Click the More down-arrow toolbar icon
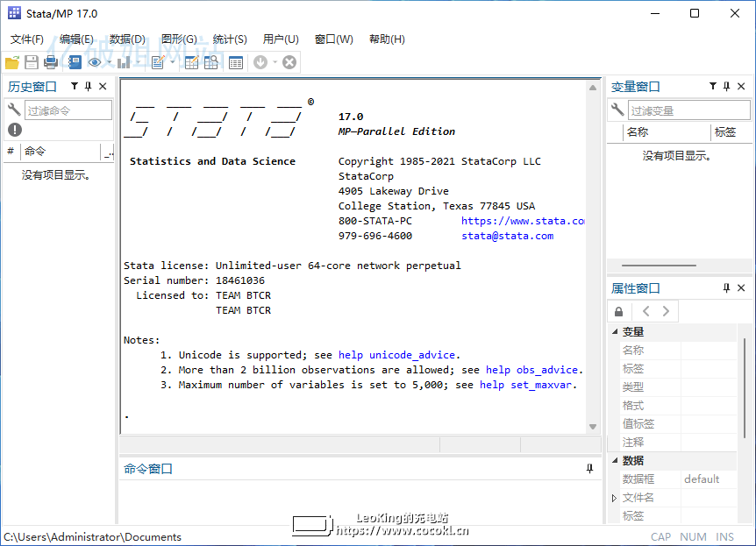This screenshot has height=546, width=756. [260, 62]
